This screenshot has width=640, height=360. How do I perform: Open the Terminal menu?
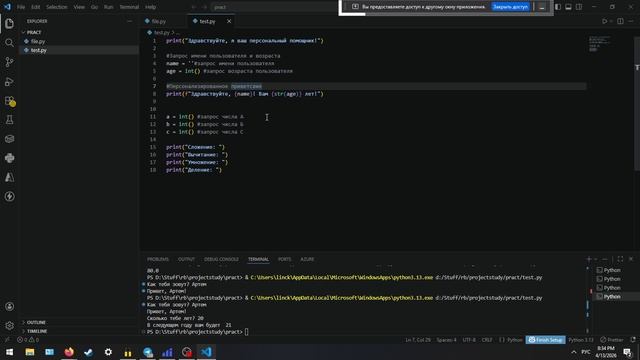pos(129,7)
